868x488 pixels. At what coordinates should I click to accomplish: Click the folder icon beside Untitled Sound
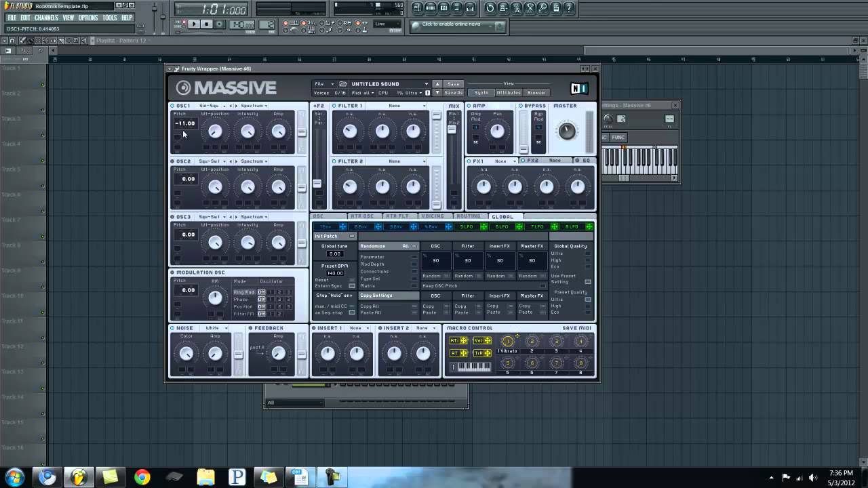pos(343,84)
